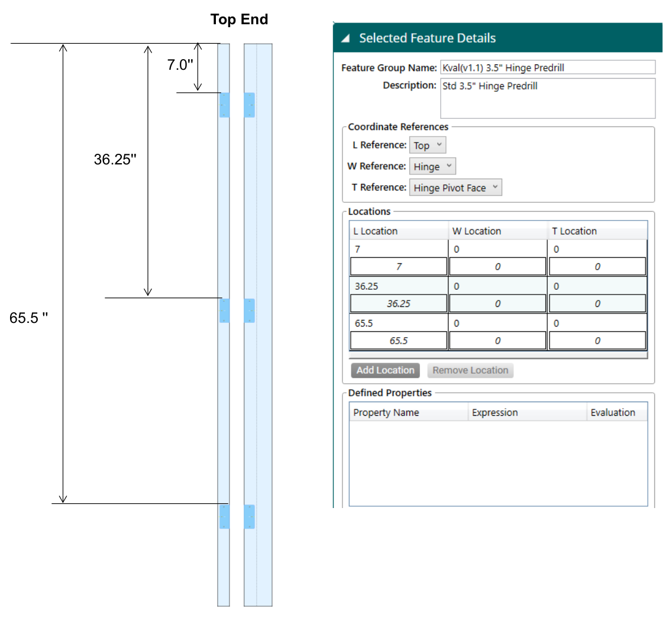
Task: Select the W Location column header
Action: (498, 231)
